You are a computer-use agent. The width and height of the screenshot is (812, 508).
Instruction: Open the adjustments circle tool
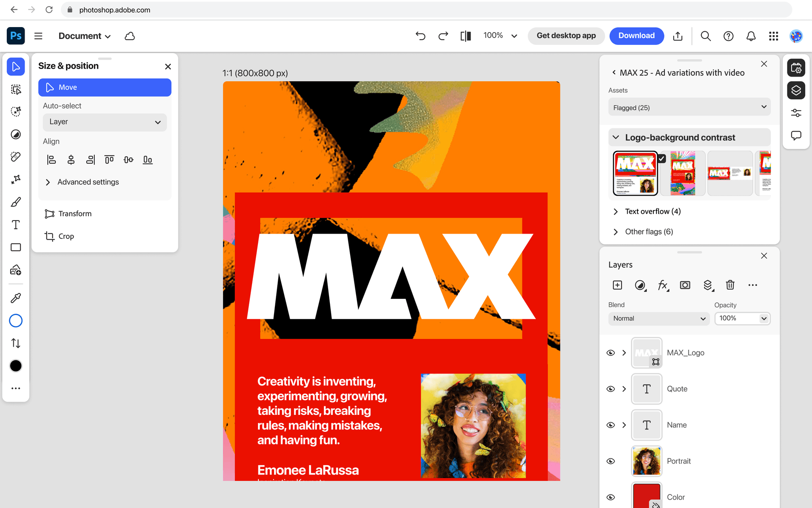click(16, 135)
